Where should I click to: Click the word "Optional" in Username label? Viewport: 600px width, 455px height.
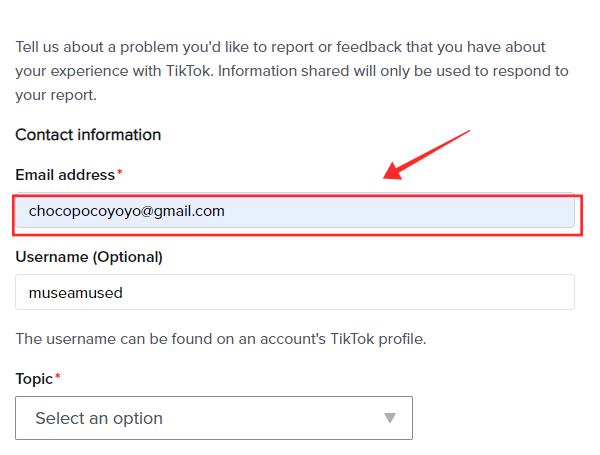[x=127, y=257]
